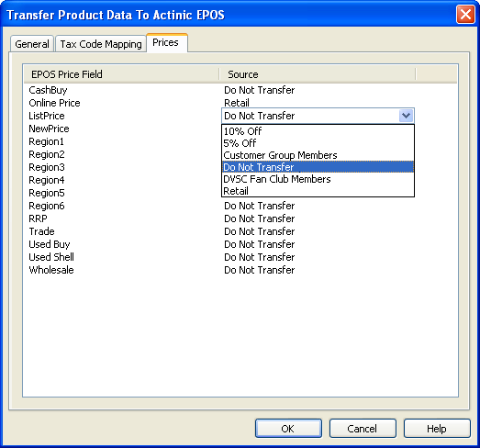
Task: Select the Prices tab
Action: point(167,42)
